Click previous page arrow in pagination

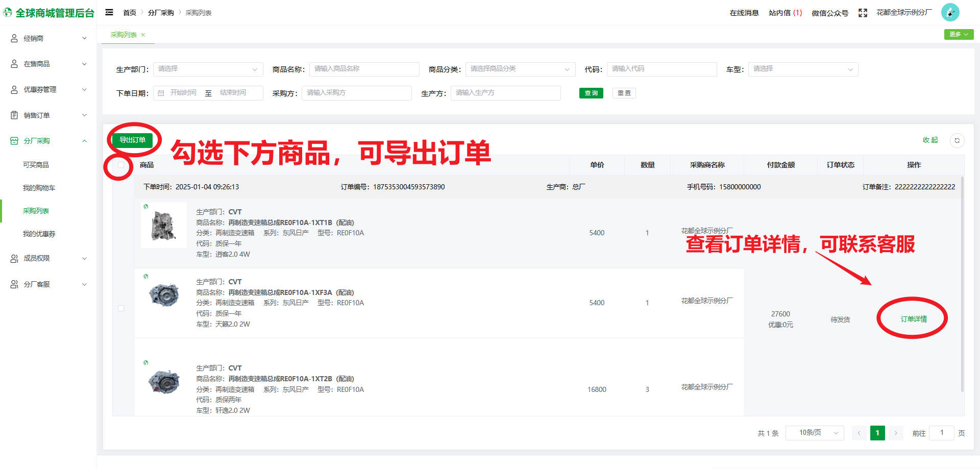859,433
